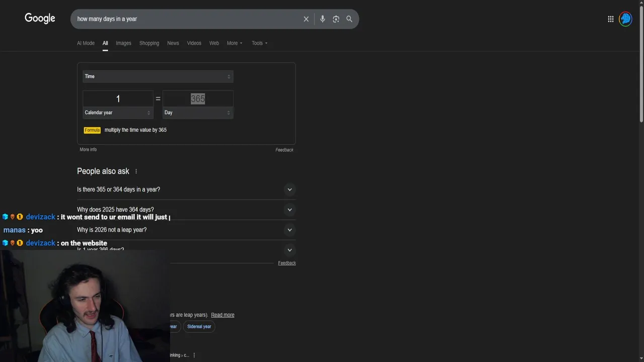Click devizack message "on the website"
This screenshot has height=362, width=644.
coord(54,243)
